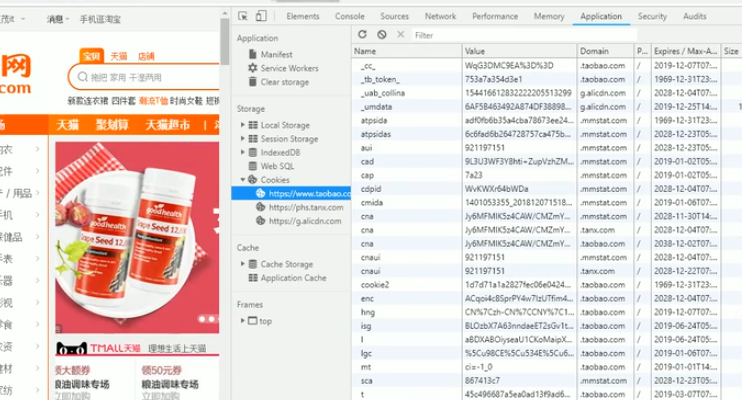Sort cookies by Name column header
This screenshot has height=400, width=742.
coord(406,51)
